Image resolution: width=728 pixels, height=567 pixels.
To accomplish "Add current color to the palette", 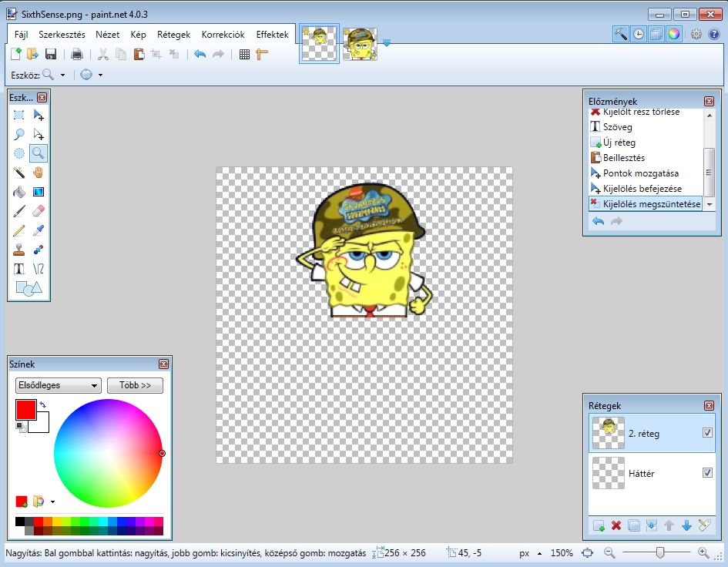I will point(22,502).
